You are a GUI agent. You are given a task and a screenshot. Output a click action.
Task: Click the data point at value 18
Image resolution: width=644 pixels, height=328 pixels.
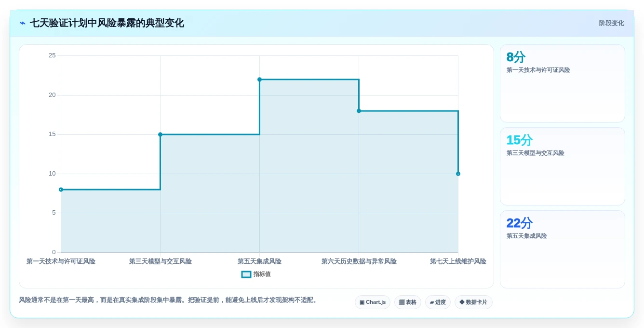tap(359, 111)
